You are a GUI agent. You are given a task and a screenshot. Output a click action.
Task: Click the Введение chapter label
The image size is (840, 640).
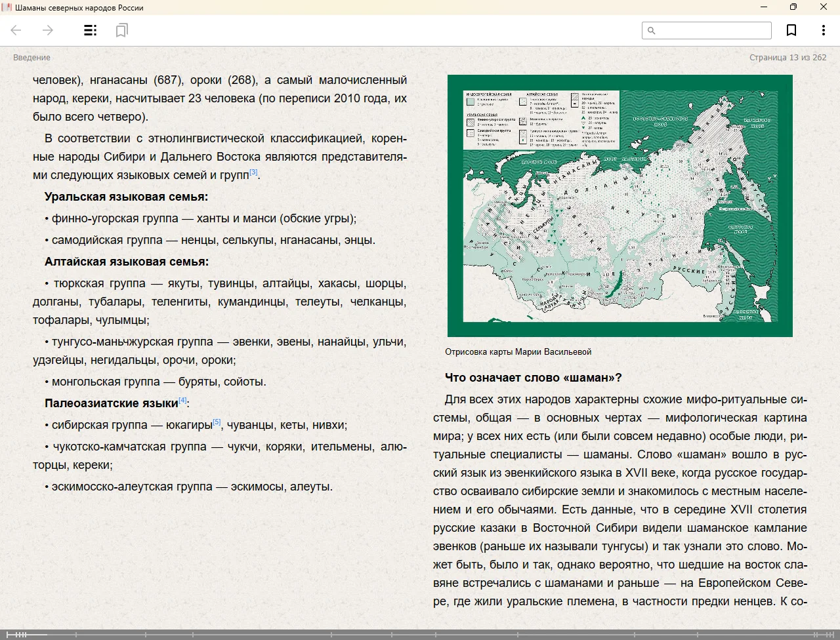(x=31, y=58)
